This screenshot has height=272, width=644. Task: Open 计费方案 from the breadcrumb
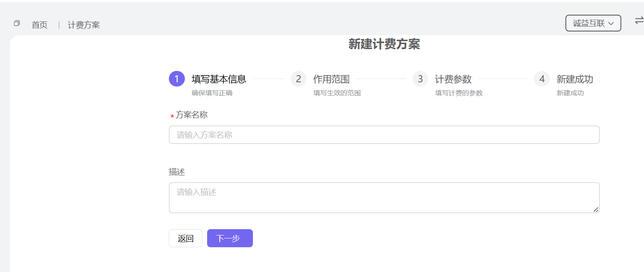(x=83, y=25)
